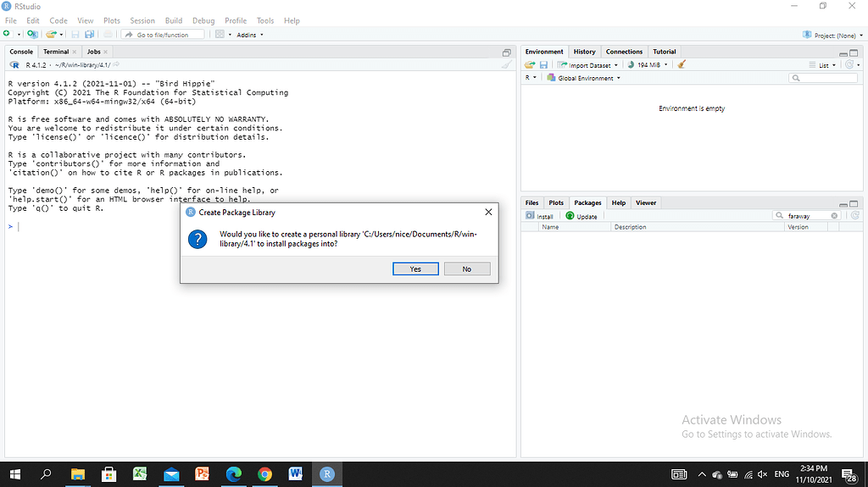Switch to the Terminal tab

click(56, 52)
